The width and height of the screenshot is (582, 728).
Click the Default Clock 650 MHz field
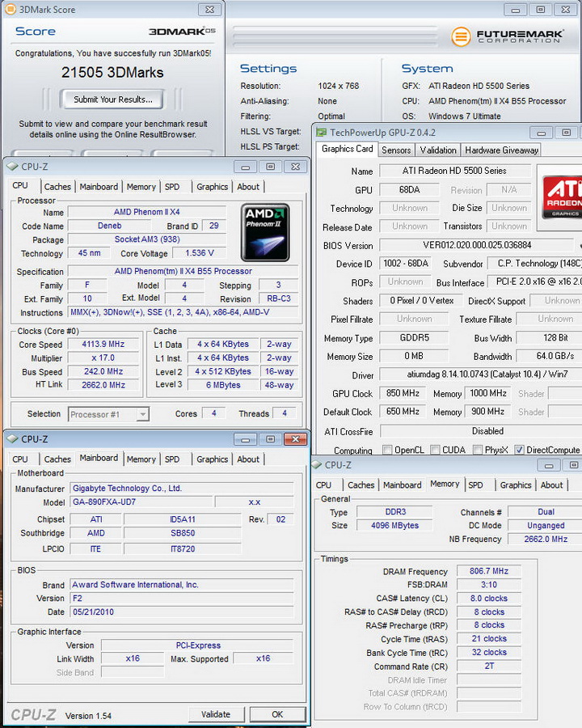coord(402,412)
